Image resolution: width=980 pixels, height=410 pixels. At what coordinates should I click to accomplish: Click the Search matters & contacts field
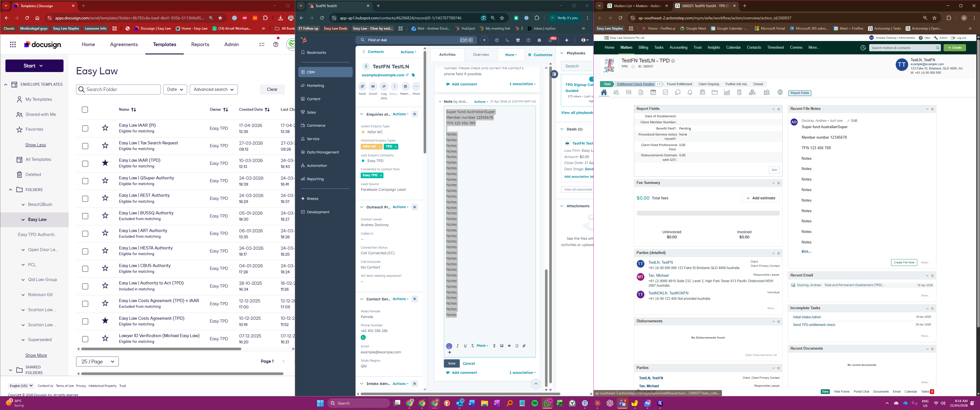click(x=902, y=48)
